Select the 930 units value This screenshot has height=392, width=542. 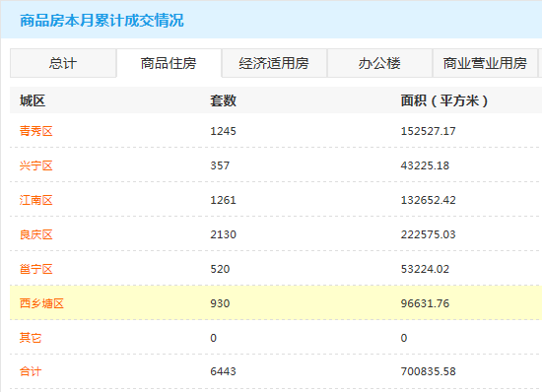(x=220, y=303)
